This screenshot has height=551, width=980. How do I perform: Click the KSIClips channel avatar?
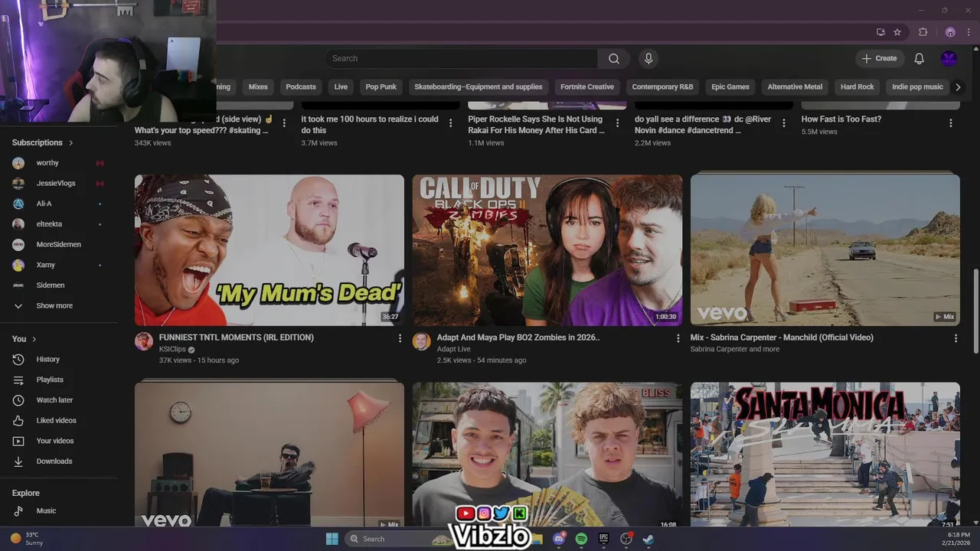[x=144, y=341]
